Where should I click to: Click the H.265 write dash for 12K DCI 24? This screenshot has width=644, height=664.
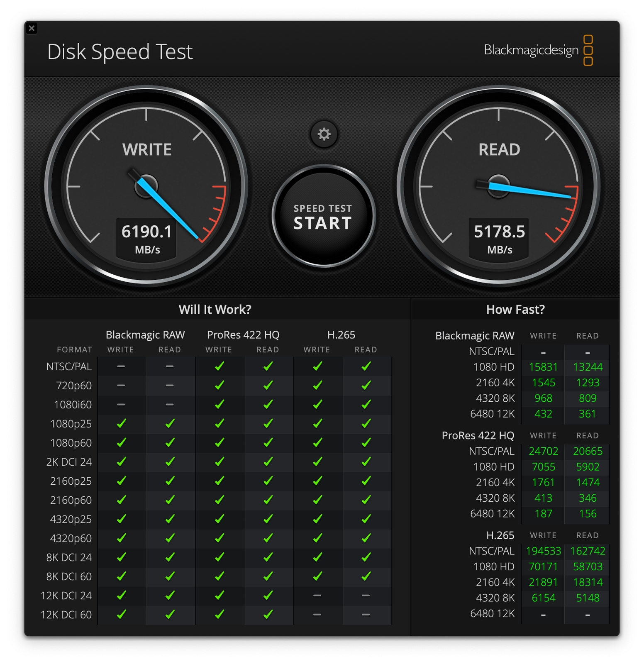click(317, 596)
